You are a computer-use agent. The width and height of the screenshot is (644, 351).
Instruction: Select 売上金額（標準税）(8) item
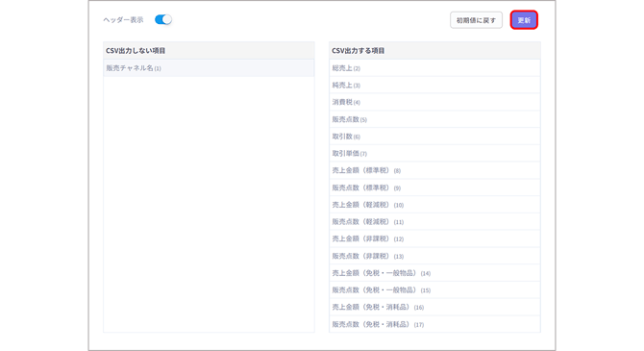[x=434, y=170]
